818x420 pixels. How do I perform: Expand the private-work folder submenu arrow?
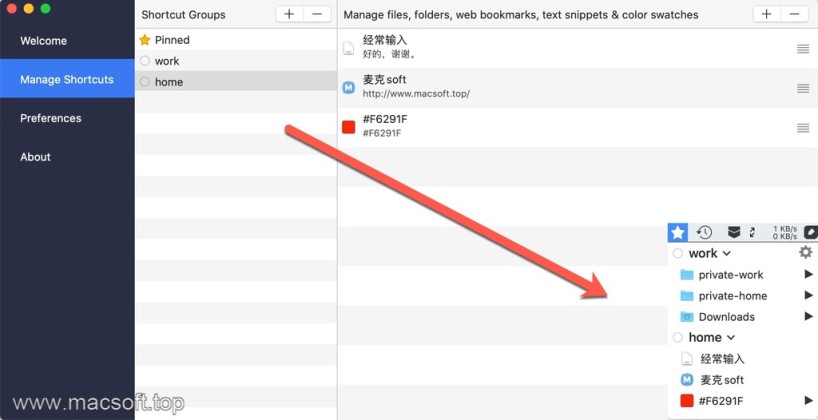pyautogui.click(x=808, y=275)
